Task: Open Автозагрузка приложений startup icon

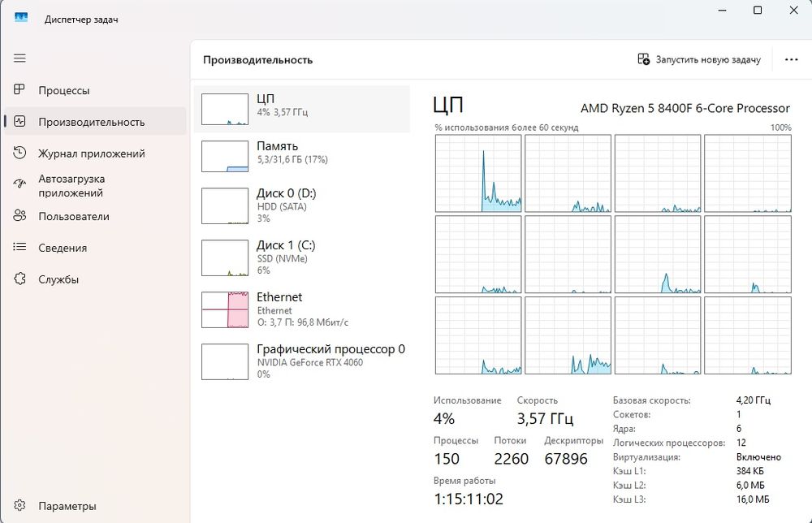Action: click(x=20, y=185)
